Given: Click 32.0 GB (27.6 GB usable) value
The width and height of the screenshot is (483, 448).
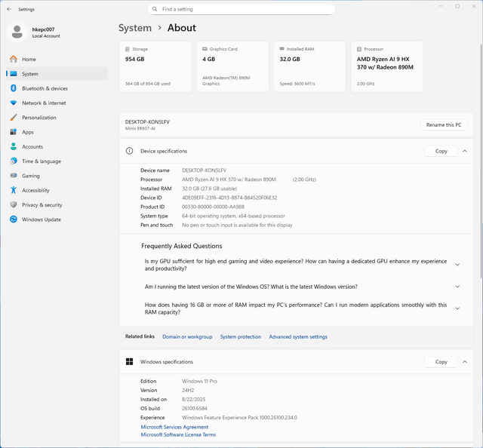Looking at the screenshot, I should click(210, 189).
